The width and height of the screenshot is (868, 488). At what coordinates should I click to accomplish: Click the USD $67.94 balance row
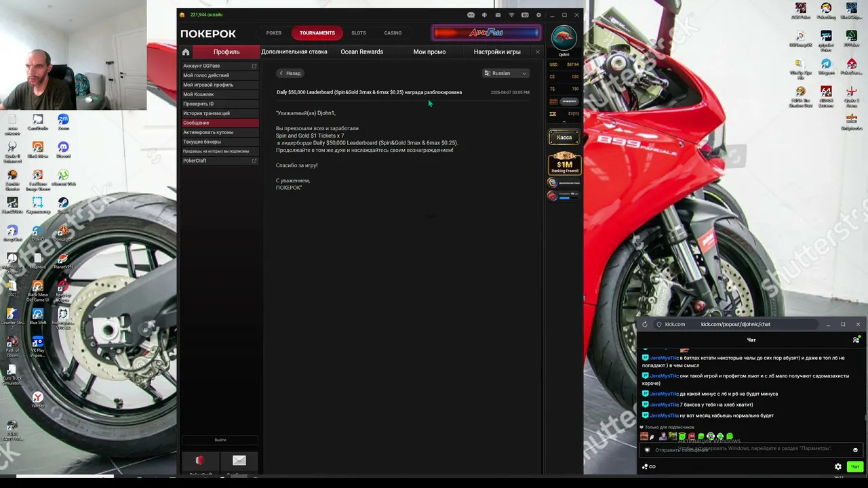click(564, 64)
